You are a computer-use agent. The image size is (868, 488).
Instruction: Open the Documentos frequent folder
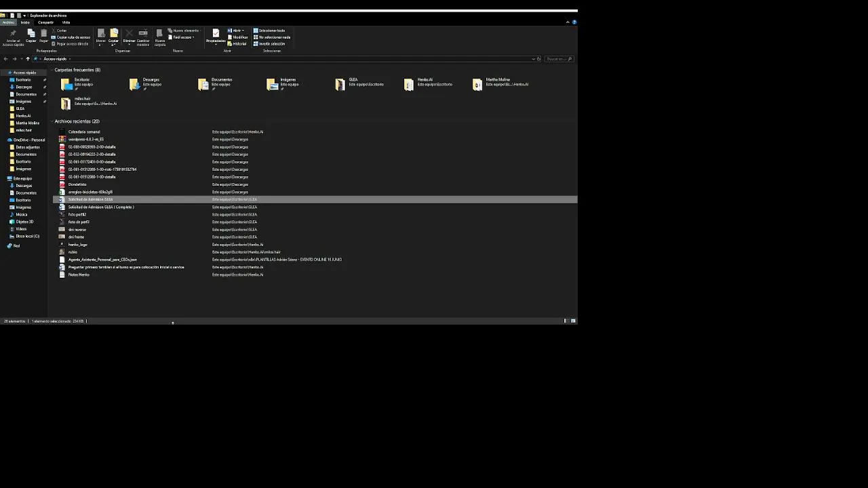(x=216, y=83)
